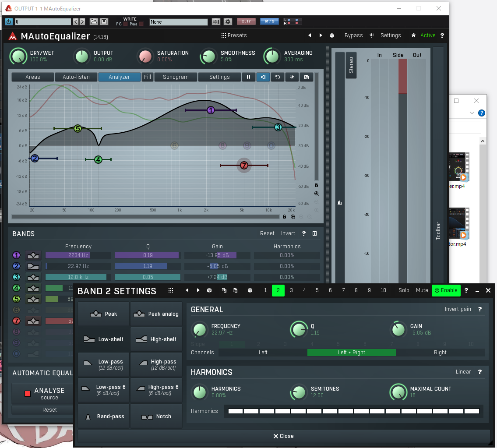Screen dimensions: 497x448
Task: Select the Peak analog filter shape
Action: (156, 314)
